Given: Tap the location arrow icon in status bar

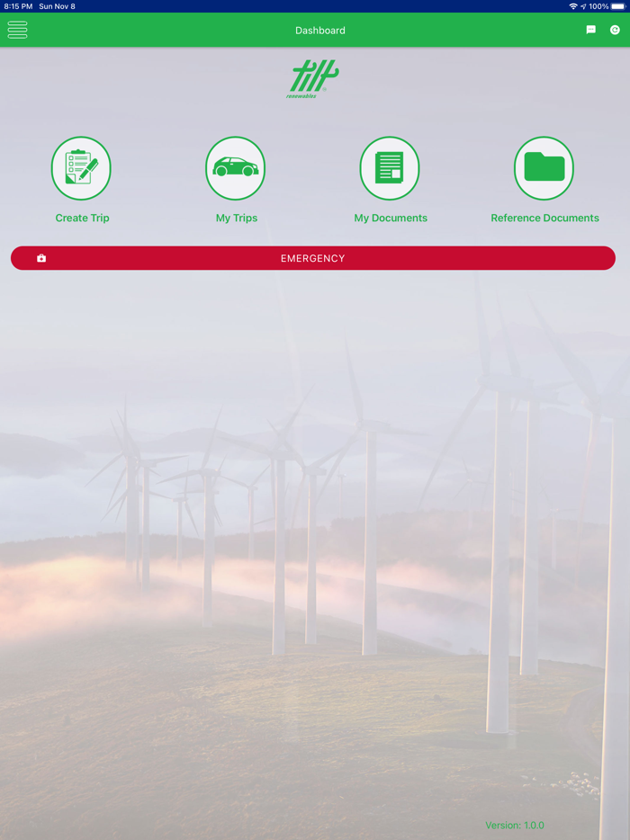Looking at the screenshot, I should pyautogui.click(x=583, y=6).
